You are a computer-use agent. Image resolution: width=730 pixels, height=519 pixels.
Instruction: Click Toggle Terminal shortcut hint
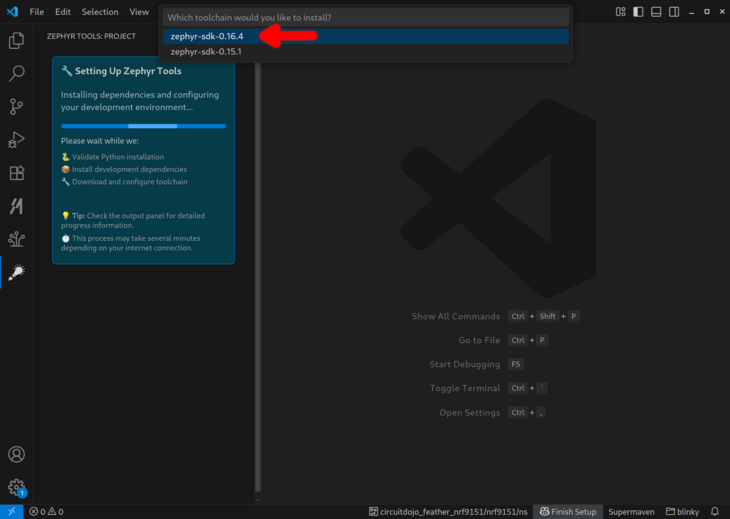(x=488, y=388)
